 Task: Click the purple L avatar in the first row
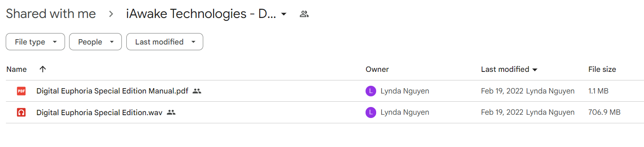(x=371, y=91)
